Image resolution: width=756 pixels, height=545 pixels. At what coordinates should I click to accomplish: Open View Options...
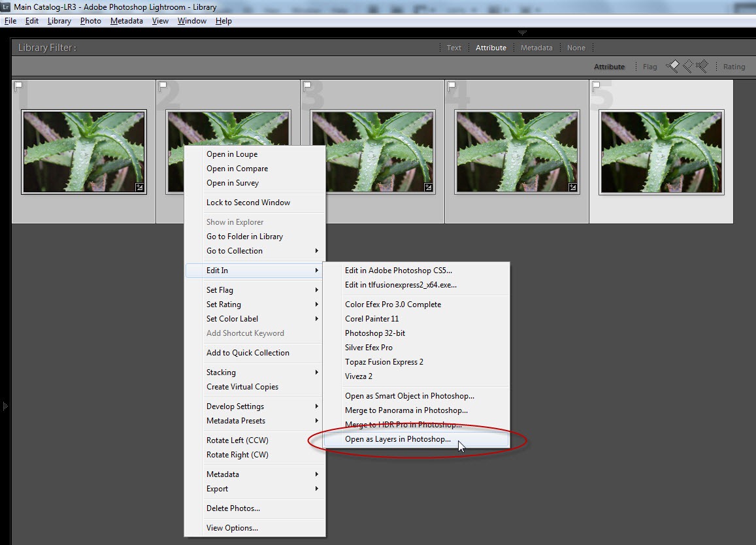[x=255, y=527]
